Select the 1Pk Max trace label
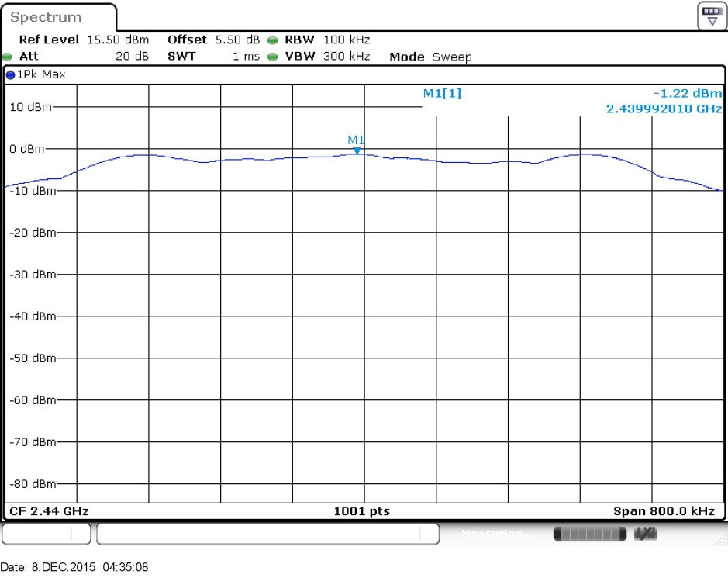The height and width of the screenshot is (588, 728). [41, 74]
